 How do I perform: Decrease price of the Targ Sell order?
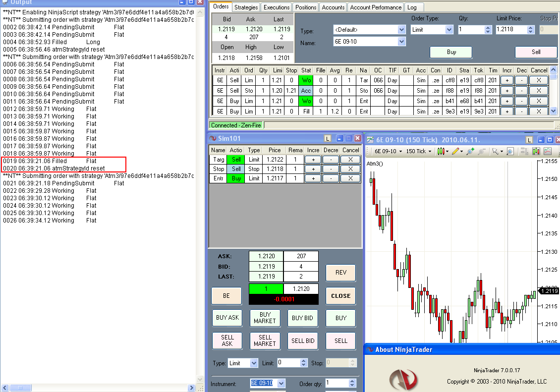click(331, 160)
